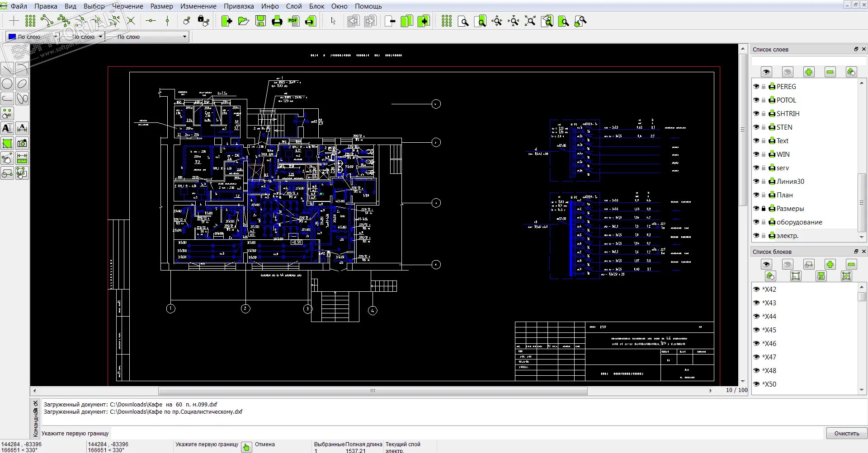Select the grid snap icon
Image resolution: width=868 pixels, height=453 pixels.
tap(30, 21)
